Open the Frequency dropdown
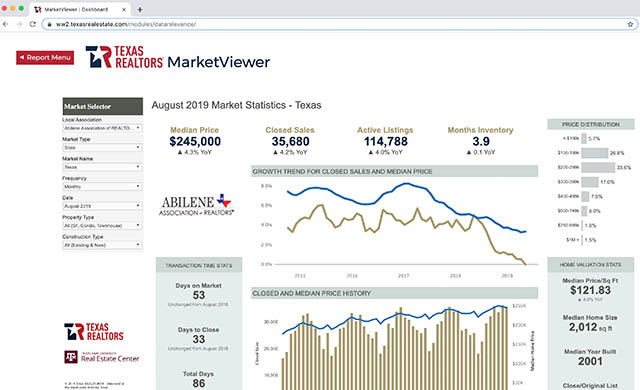 (x=102, y=186)
